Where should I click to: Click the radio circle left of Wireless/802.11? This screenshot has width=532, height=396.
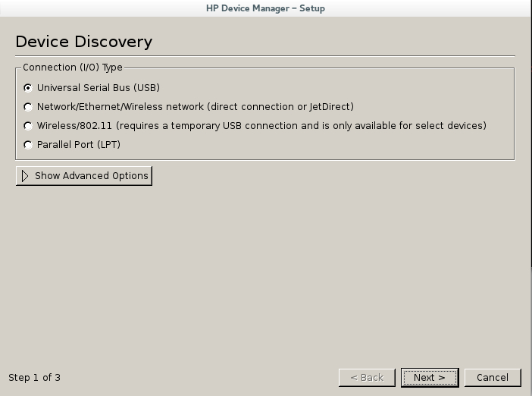click(x=28, y=126)
